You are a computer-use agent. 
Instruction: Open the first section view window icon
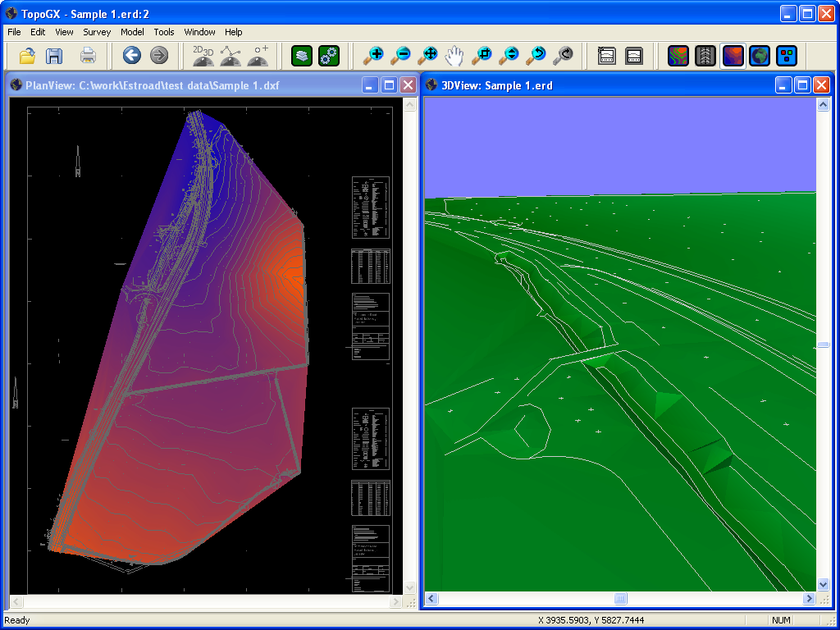click(606, 55)
